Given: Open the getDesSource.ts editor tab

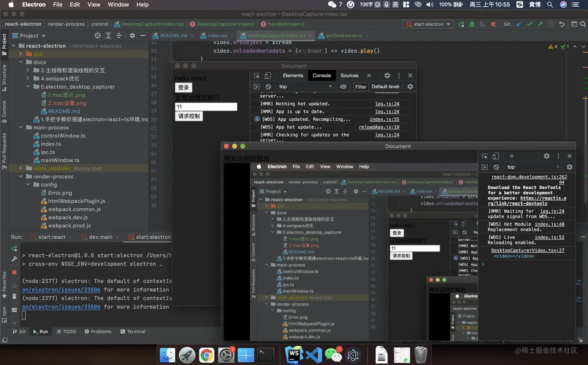Looking at the screenshot, I should [344, 35].
